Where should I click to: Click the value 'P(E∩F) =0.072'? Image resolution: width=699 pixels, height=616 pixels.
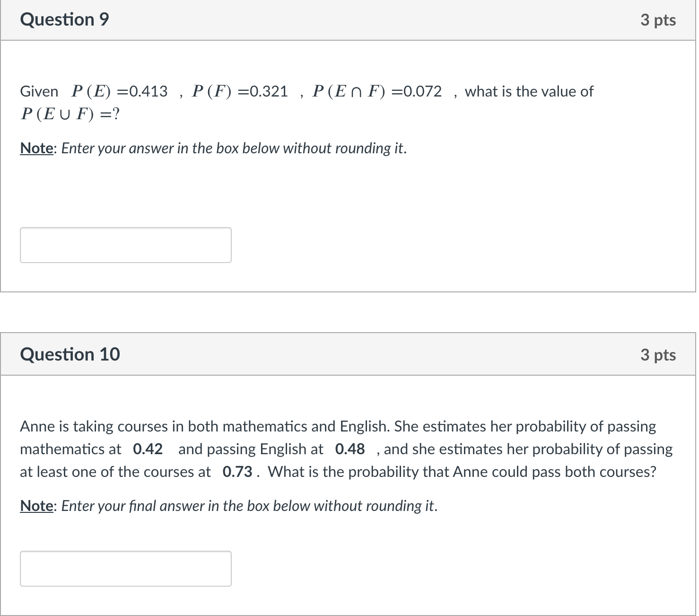click(x=377, y=91)
